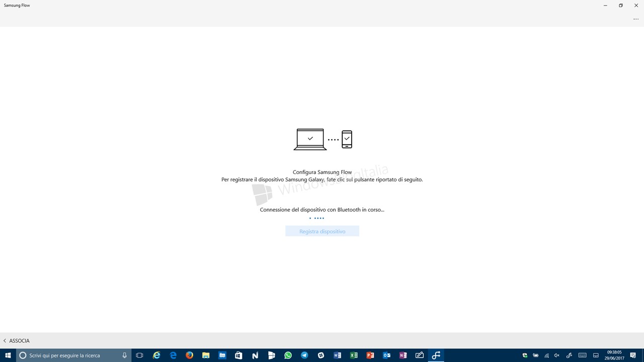This screenshot has width=644, height=362.
Task: Open Task View in the taskbar
Action: point(140,355)
